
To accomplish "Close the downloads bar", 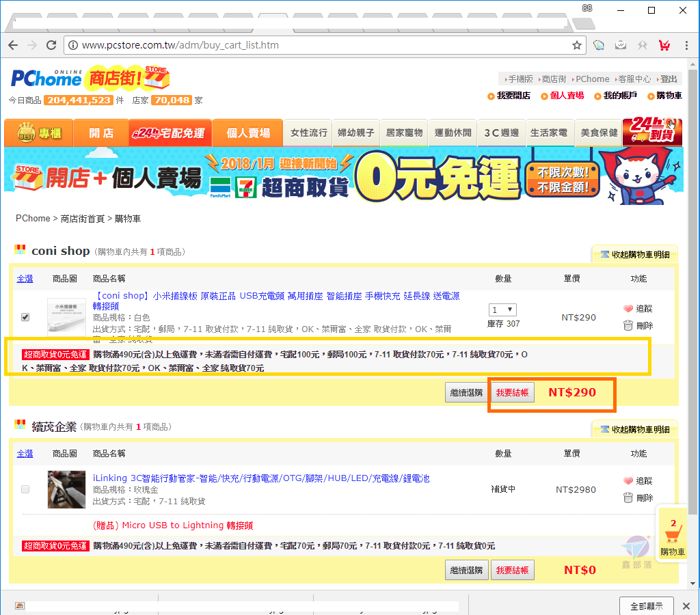I will 686,605.
